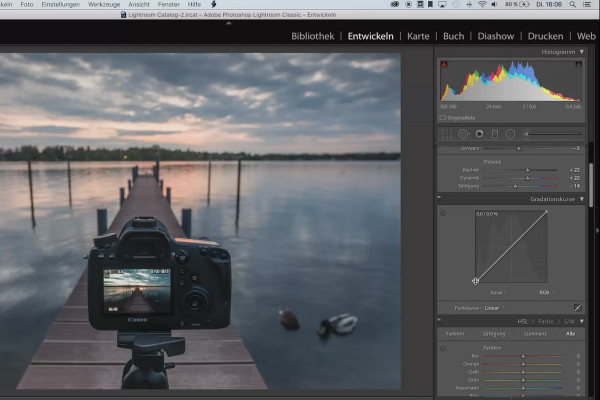Select the adjustment brush slider tool
The image size is (600, 400).
(553, 134)
